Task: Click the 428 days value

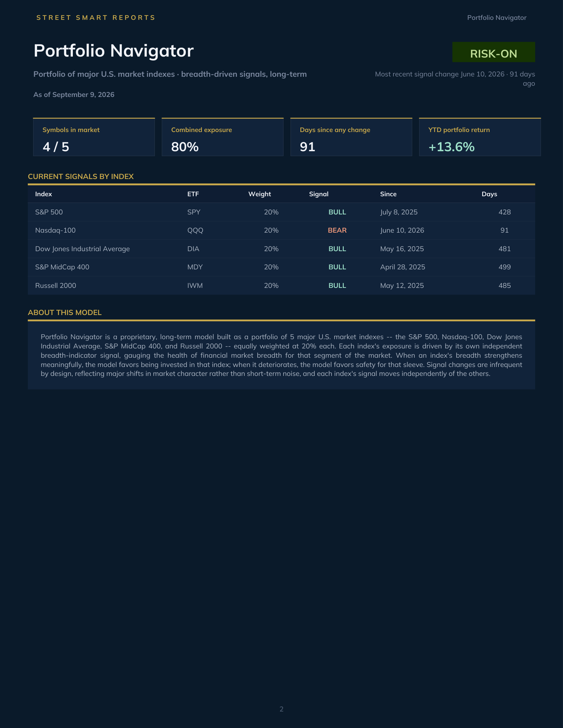Action: click(x=505, y=212)
